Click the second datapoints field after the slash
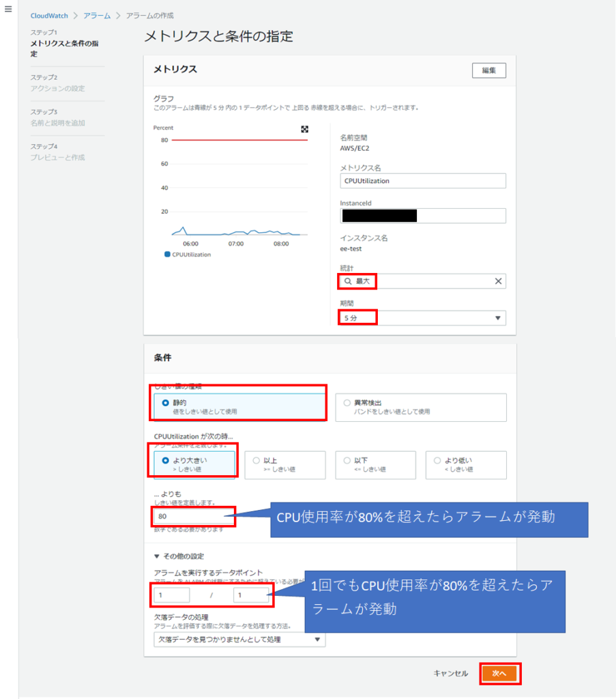The width and height of the screenshot is (616, 699). pyautogui.click(x=251, y=595)
